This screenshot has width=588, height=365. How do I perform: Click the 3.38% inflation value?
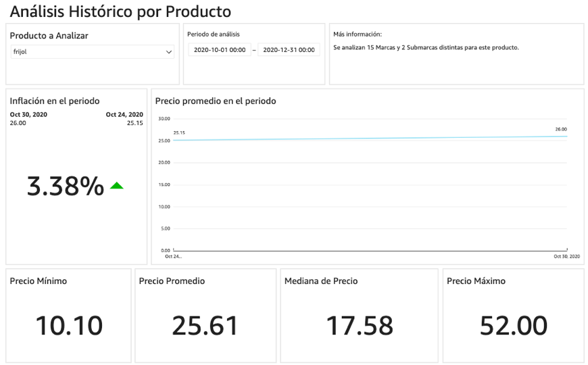pos(66,186)
